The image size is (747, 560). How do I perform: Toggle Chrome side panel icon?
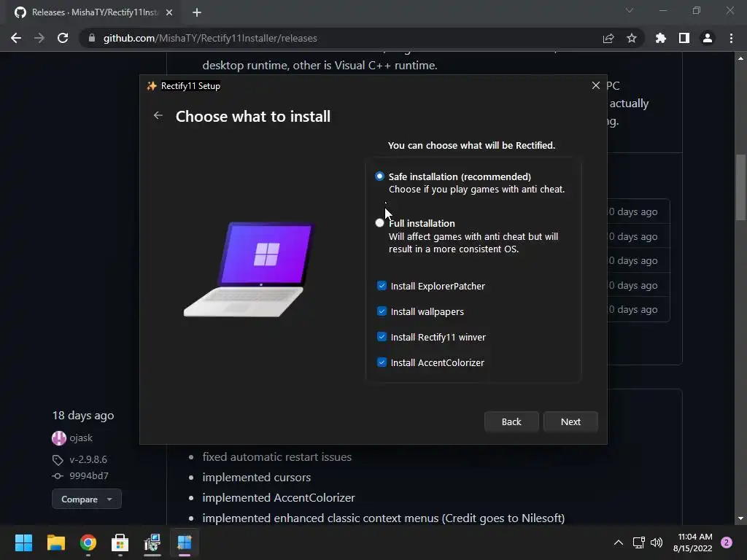click(684, 38)
